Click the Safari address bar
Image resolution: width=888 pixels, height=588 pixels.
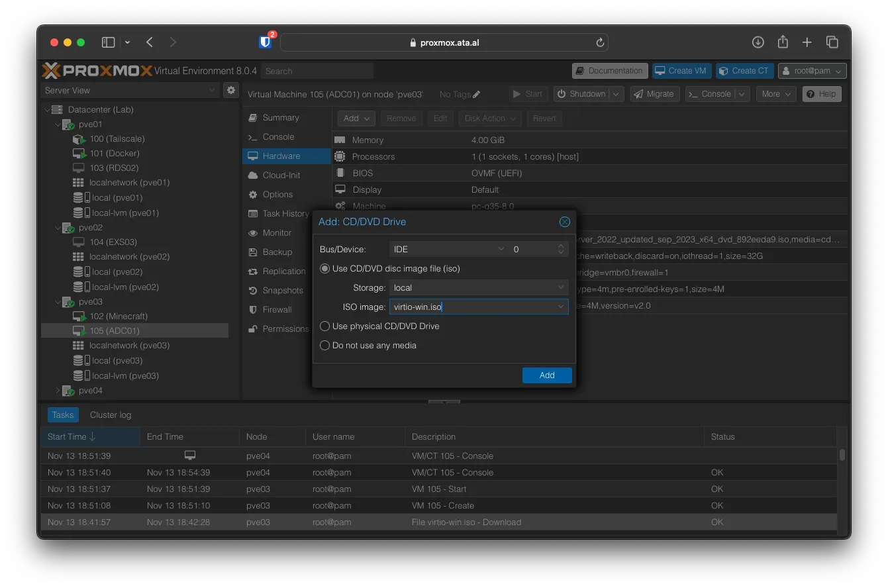pyautogui.click(x=444, y=42)
